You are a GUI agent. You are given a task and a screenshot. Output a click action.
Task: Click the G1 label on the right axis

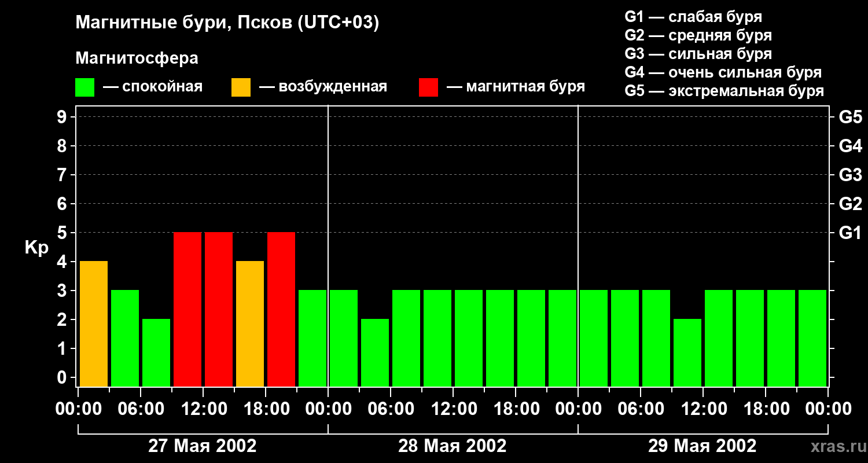pos(850,233)
